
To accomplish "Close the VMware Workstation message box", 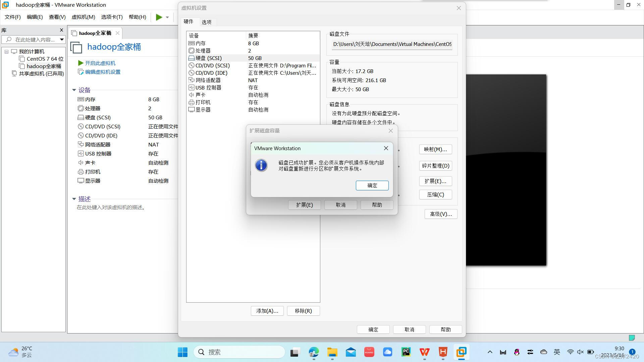I will point(386,148).
